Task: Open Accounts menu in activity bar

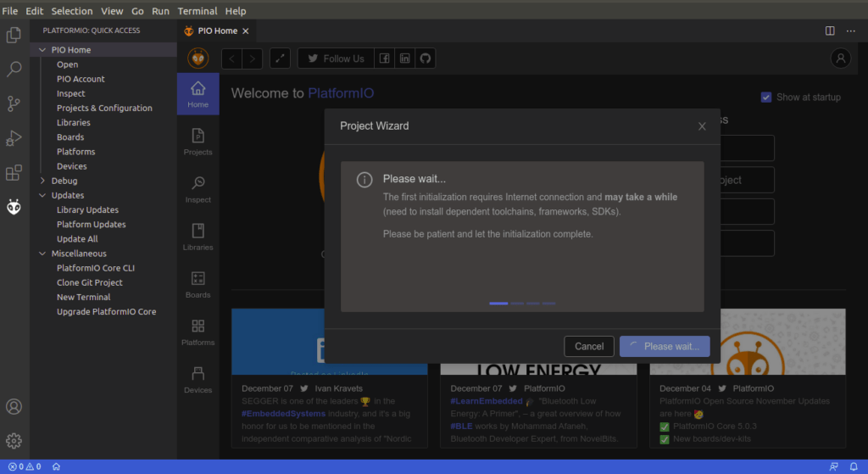Action: (x=14, y=406)
